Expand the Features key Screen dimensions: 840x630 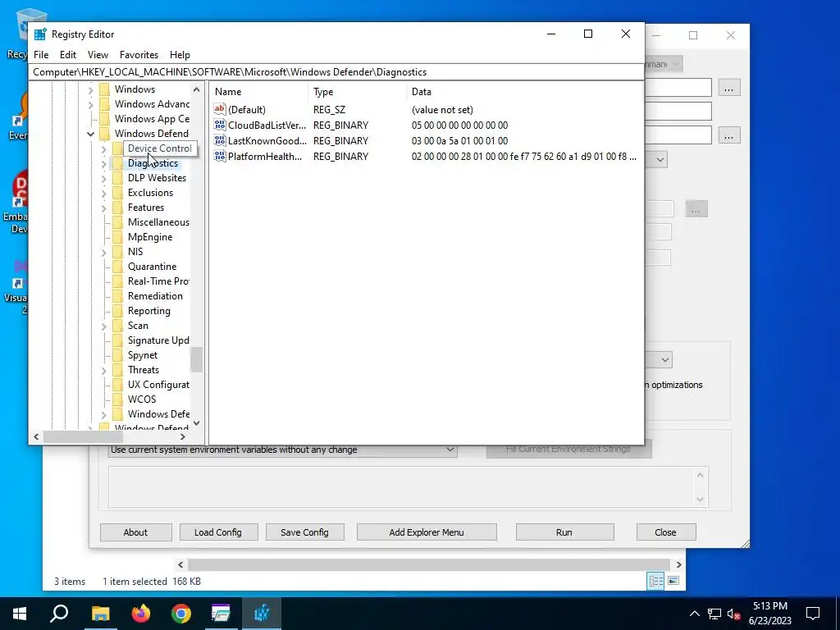104,208
